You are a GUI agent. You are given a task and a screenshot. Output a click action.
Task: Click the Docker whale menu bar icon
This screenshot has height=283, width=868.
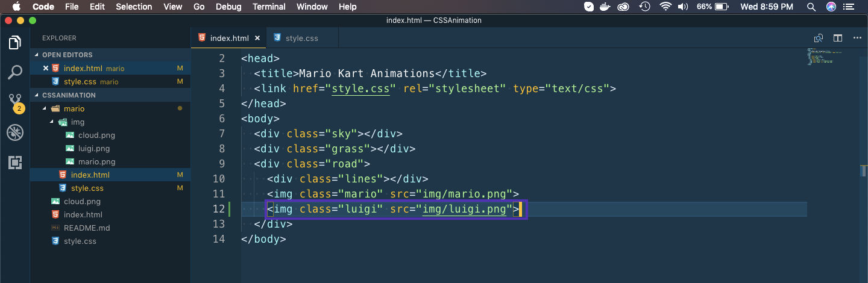(606, 7)
